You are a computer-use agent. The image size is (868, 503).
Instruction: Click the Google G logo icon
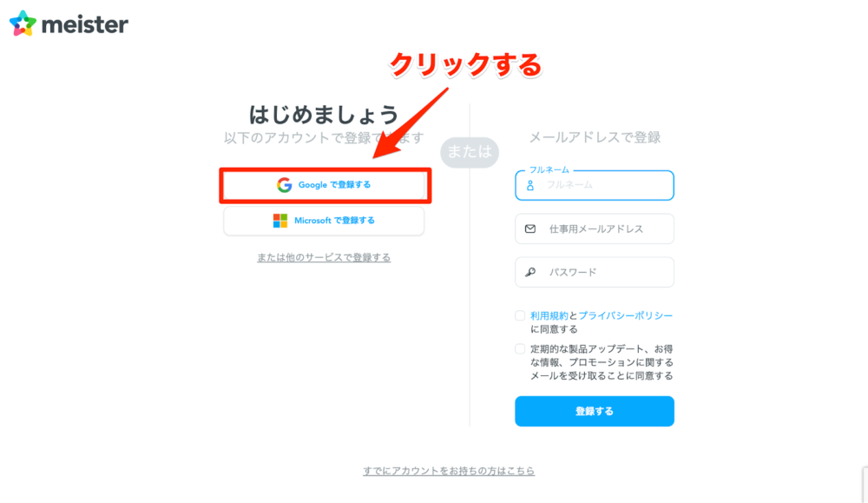tap(284, 185)
